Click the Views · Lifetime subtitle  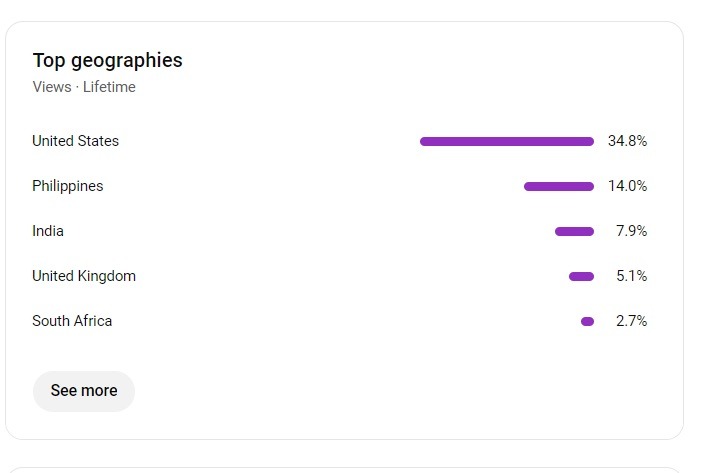click(84, 87)
